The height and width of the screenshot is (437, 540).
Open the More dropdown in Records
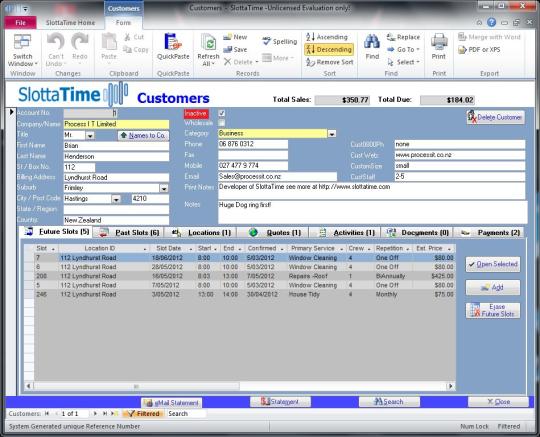(278, 58)
